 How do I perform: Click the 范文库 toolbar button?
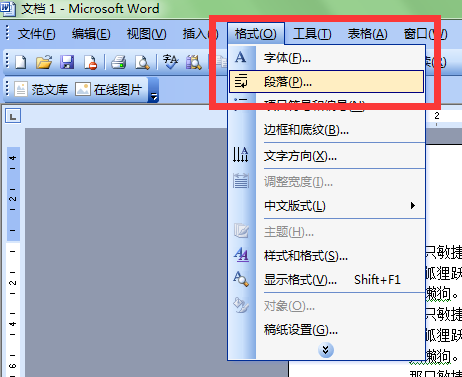point(41,89)
